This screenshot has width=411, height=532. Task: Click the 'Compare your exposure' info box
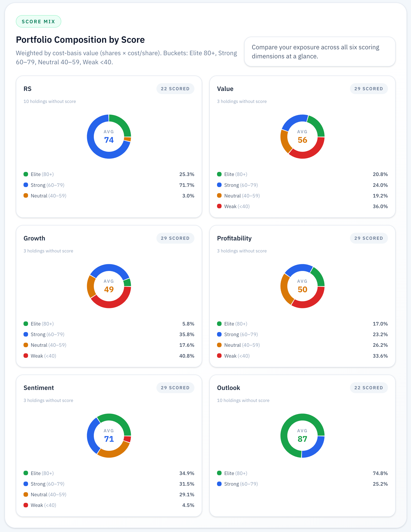coord(320,52)
